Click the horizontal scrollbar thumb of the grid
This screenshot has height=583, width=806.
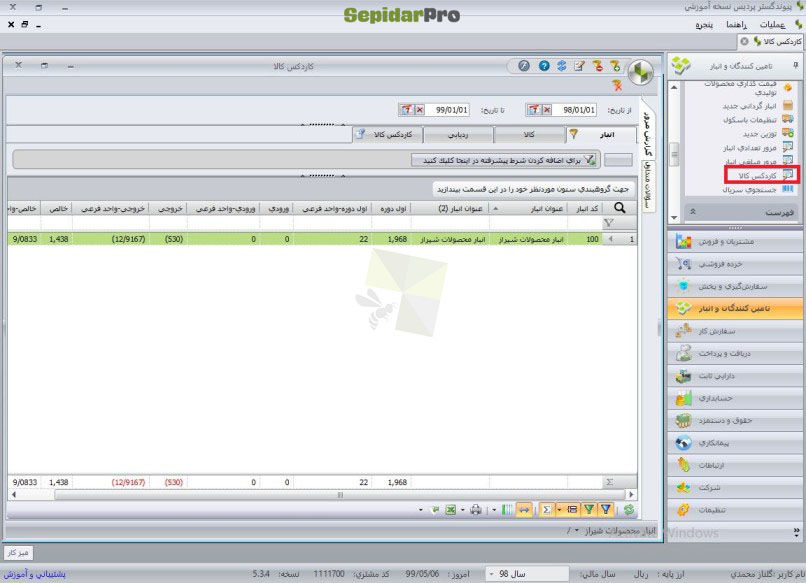(340, 495)
